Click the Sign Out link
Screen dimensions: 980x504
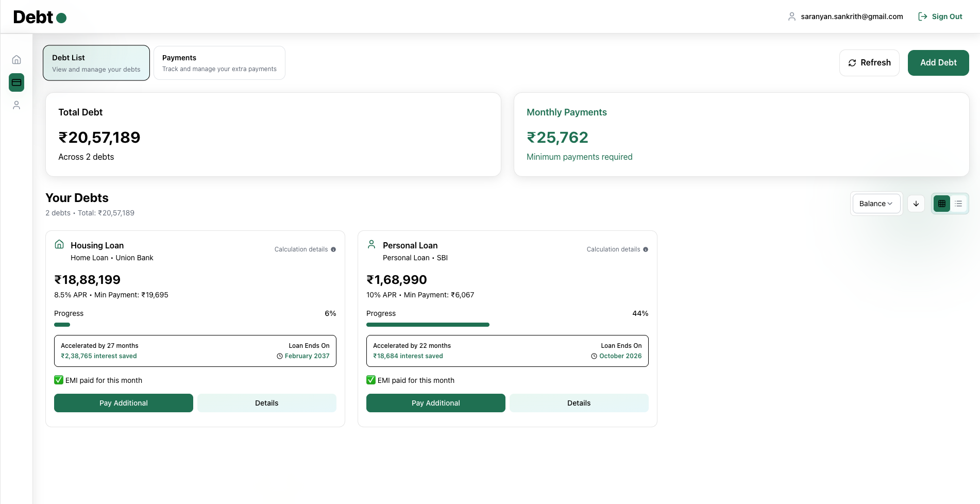[940, 16]
